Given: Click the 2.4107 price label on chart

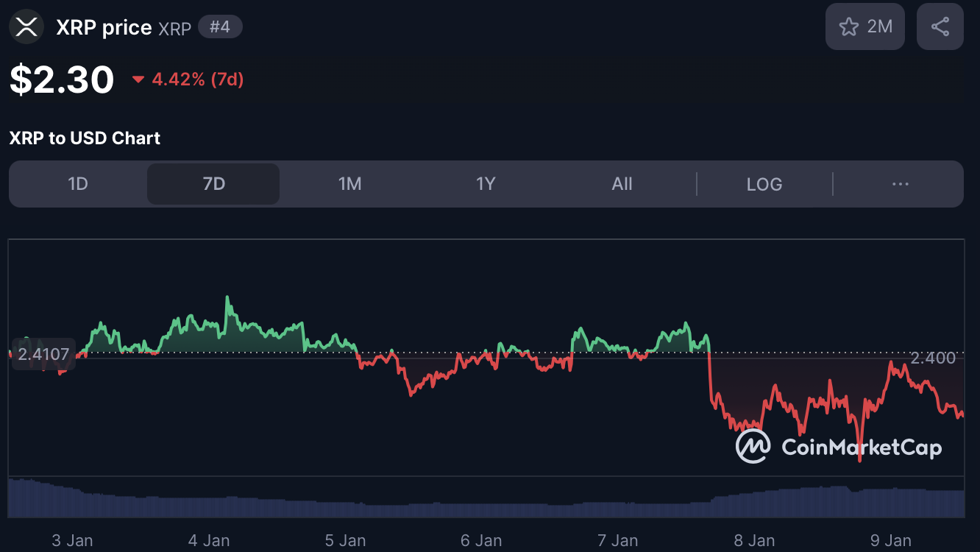Looking at the screenshot, I should 43,354.
